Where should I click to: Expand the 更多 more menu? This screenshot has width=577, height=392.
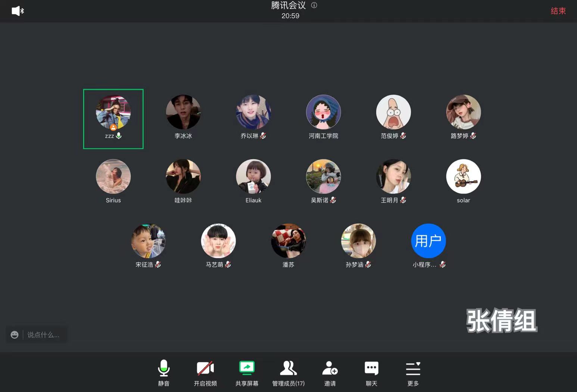tap(413, 369)
